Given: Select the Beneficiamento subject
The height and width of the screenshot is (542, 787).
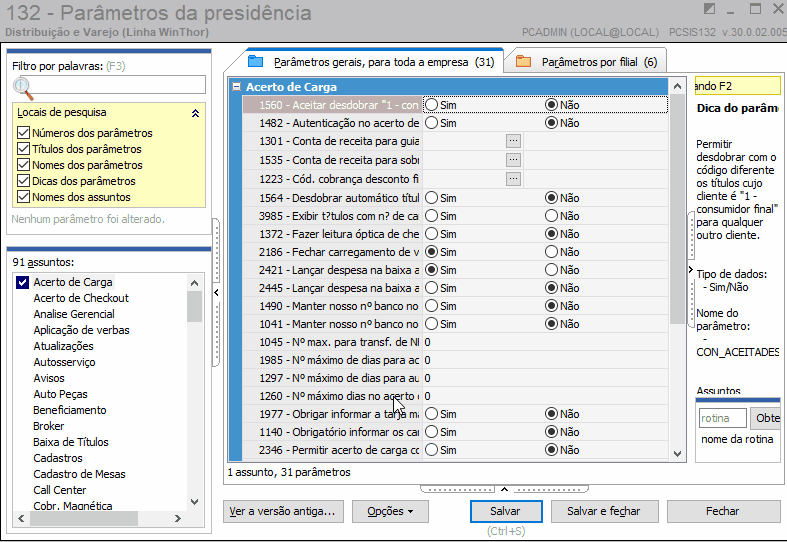Looking at the screenshot, I should click(x=70, y=410).
